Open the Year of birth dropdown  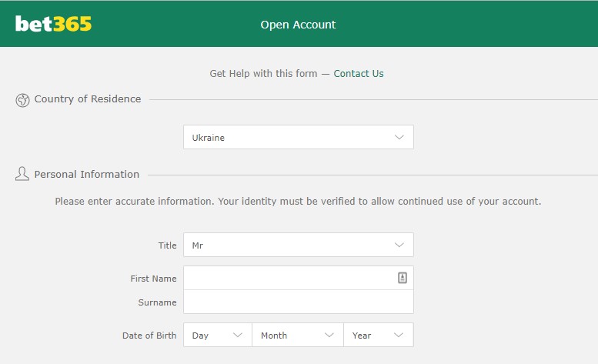[x=379, y=335]
